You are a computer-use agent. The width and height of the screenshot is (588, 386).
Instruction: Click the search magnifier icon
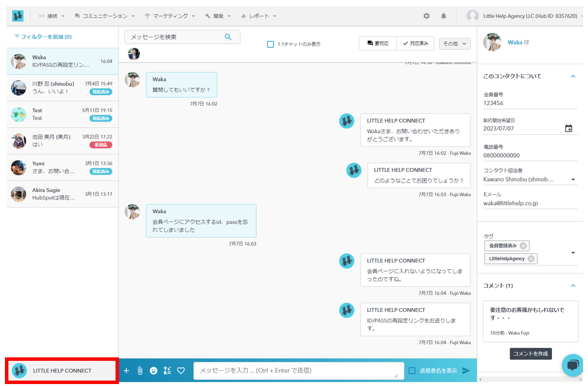[228, 37]
